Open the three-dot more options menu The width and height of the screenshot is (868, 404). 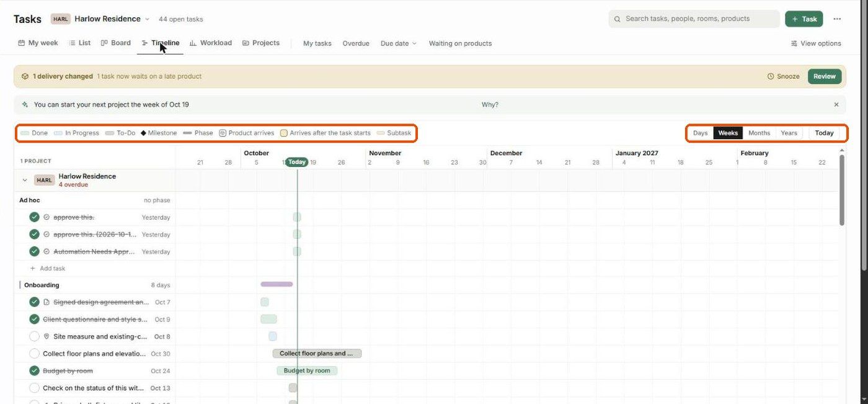(x=837, y=19)
